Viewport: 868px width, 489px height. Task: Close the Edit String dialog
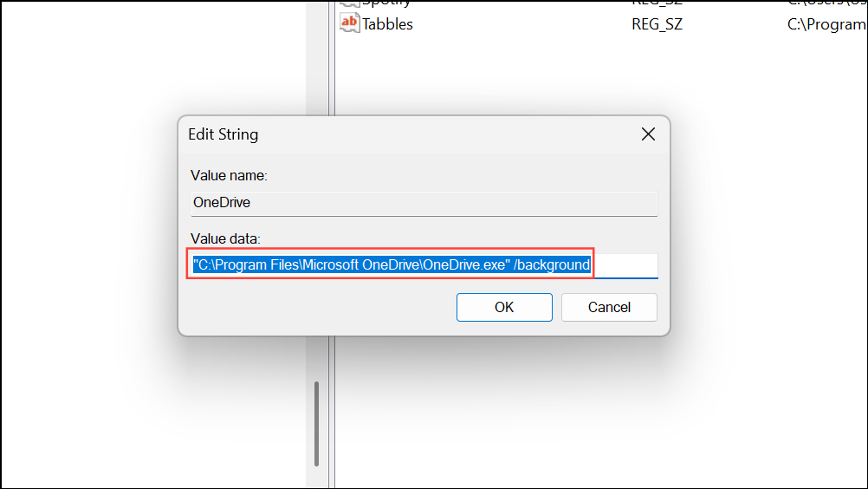[x=647, y=134]
